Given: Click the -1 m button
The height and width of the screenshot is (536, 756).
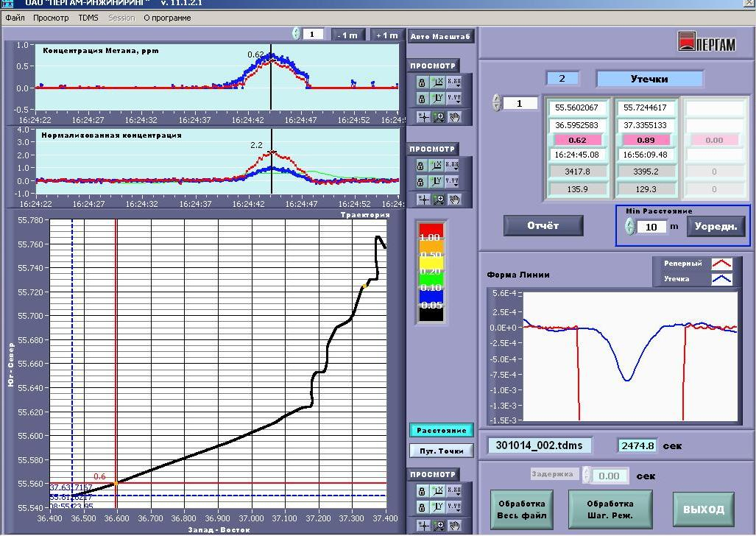Looking at the screenshot, I should coord(347,35).
